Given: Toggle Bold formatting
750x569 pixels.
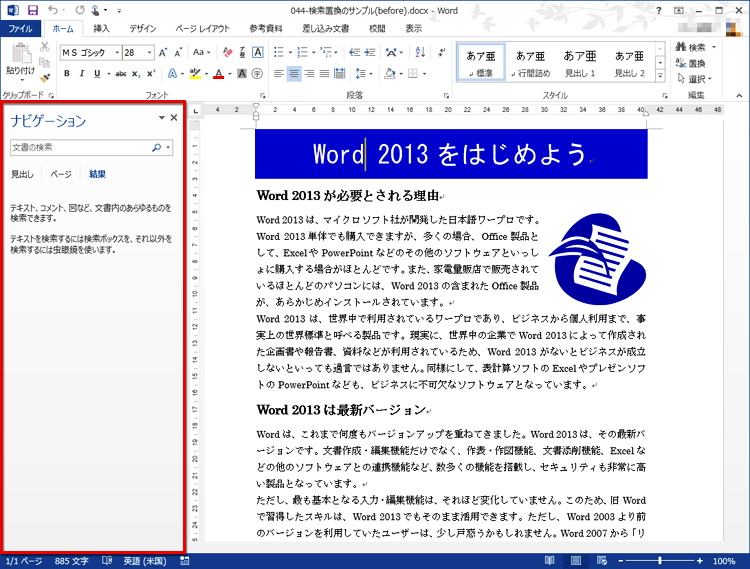Looking at the screenshot, I should [67, 74].
